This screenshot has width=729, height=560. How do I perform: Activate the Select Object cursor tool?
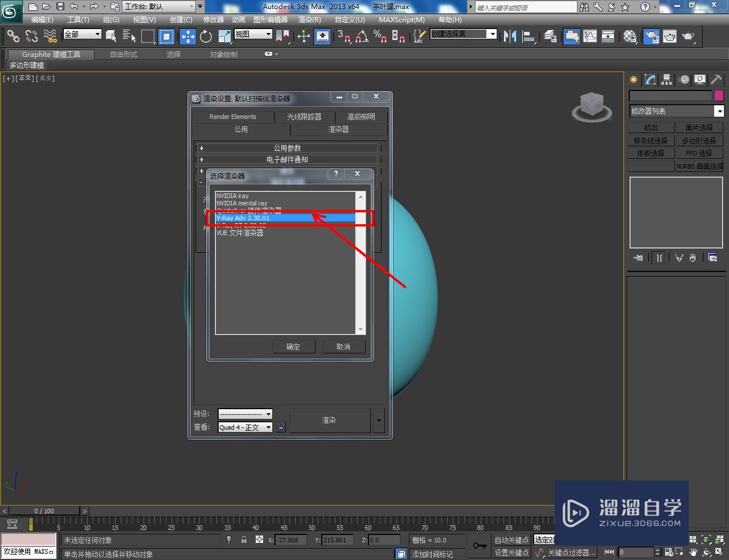coord(111,36)
